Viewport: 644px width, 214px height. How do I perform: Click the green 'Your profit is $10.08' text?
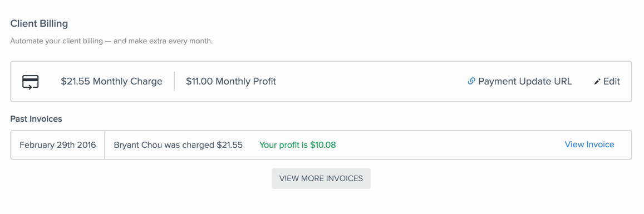298,145
